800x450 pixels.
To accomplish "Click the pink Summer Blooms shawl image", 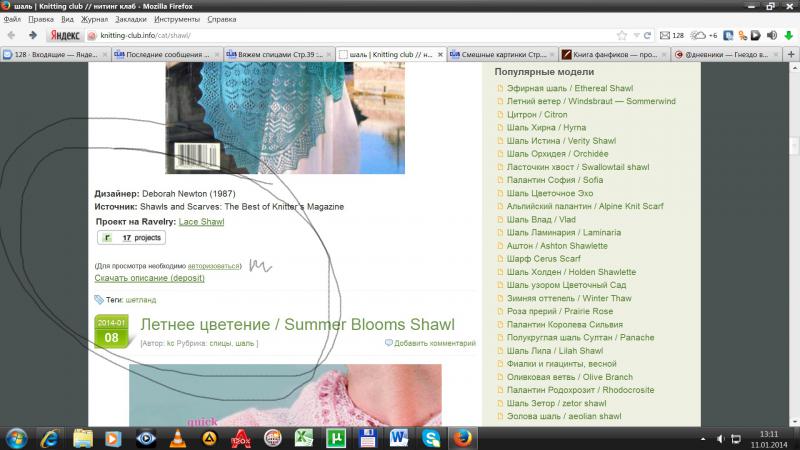I will click(x=285, y=395).
